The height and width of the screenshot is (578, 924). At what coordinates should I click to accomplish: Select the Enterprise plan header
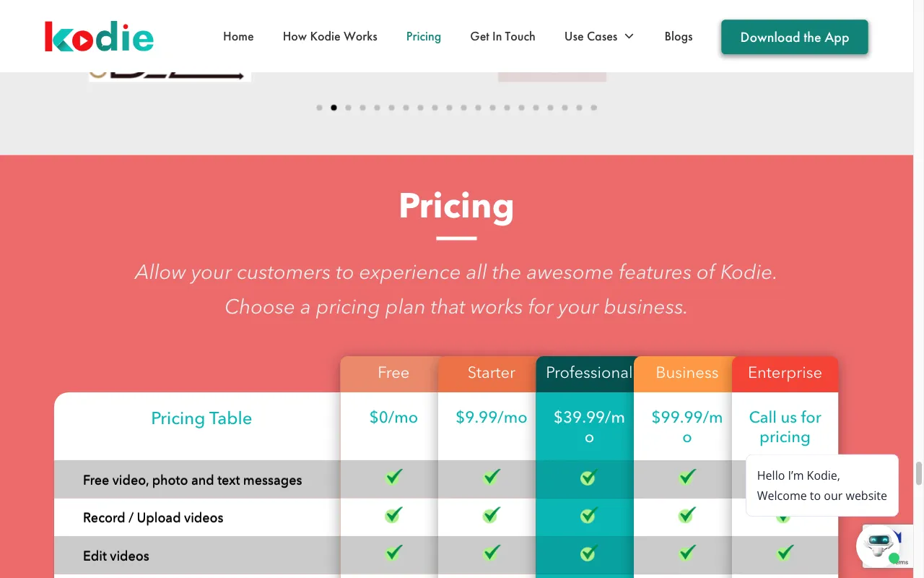pos(785,374)
